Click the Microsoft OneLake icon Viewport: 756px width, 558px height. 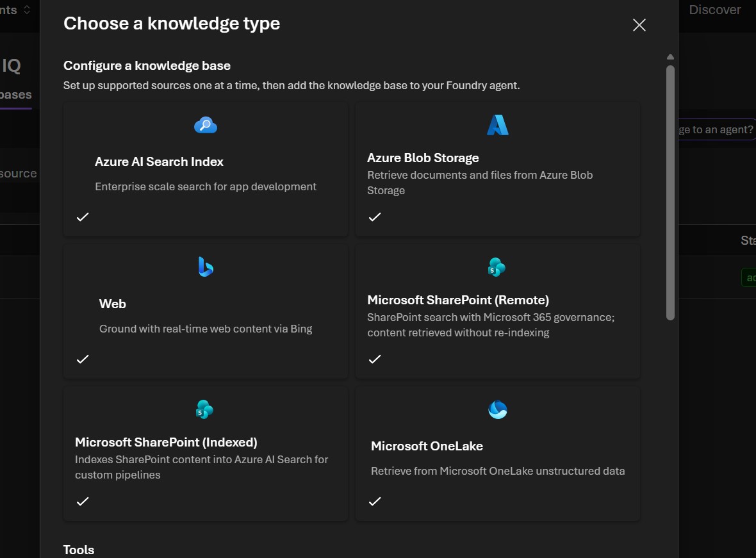[x=497, y=409]
